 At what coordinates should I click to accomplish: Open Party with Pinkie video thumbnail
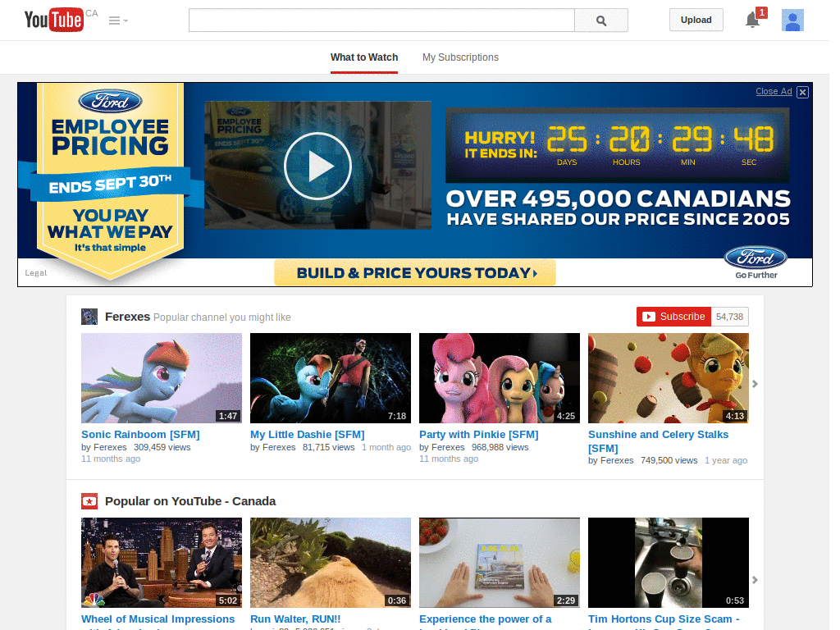(x=500, y=378)
